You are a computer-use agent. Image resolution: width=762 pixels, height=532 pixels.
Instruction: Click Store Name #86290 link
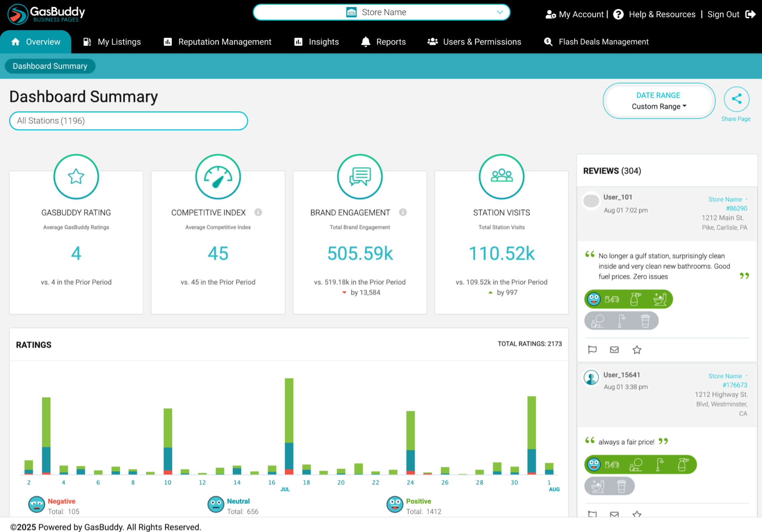(728, 204)
